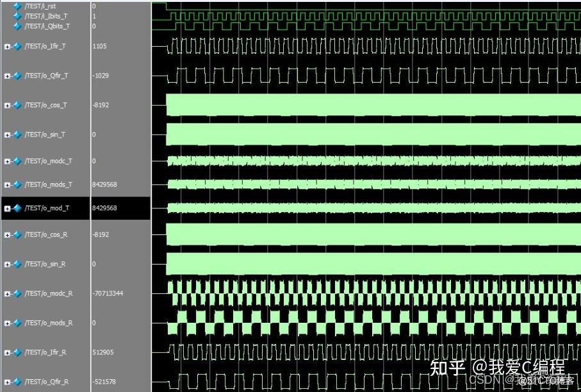Click the o_Qfir_R signal diamond icon

(17, 382)
